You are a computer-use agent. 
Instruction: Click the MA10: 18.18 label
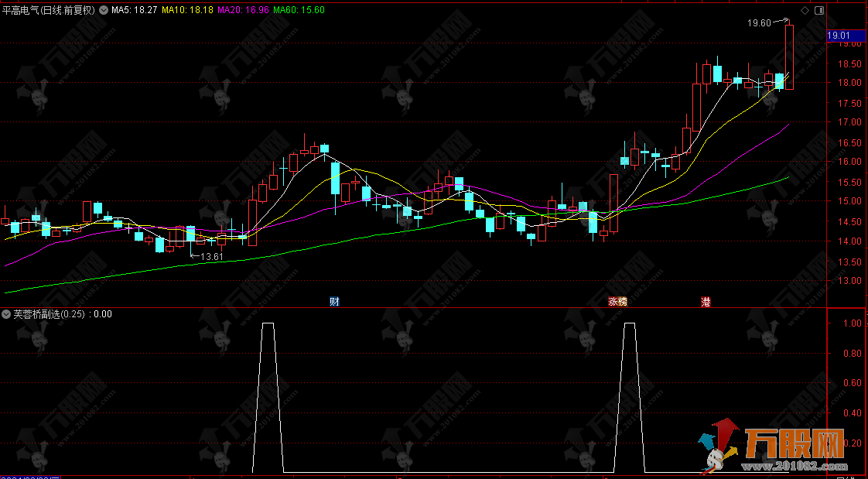[187, 10]
